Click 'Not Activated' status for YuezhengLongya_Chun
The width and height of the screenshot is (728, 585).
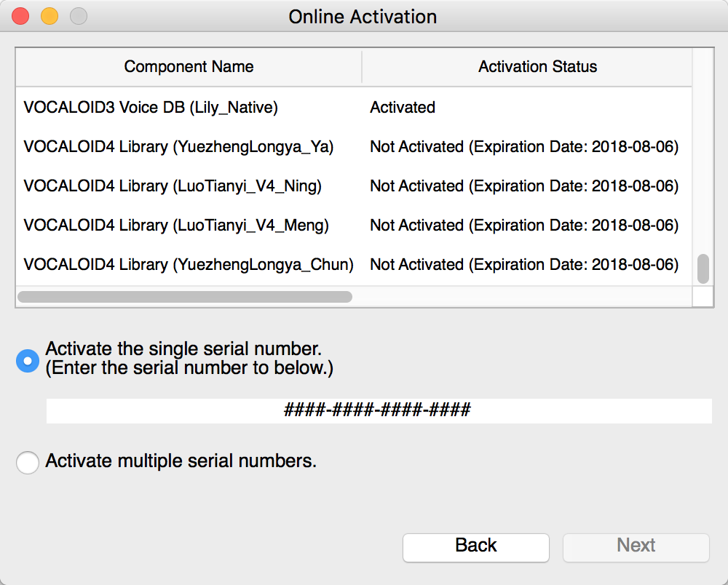point(524,264)
